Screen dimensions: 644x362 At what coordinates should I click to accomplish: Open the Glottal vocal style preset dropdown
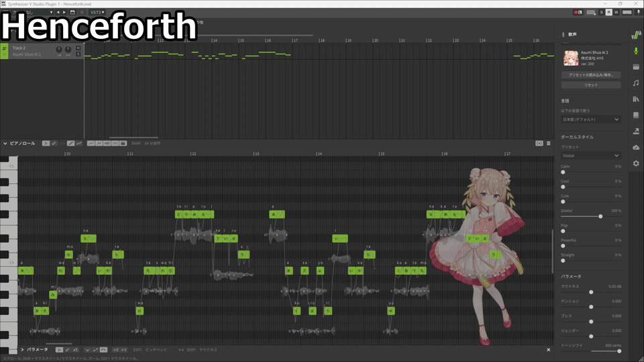(x=590, y=156)
